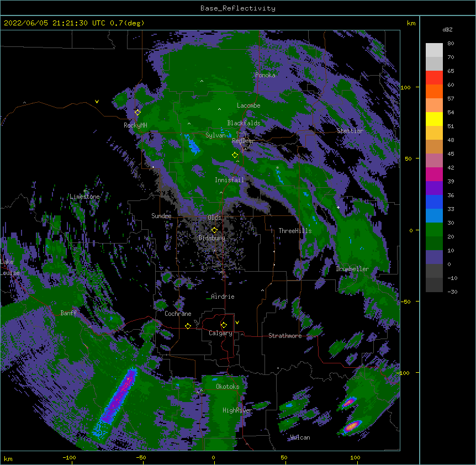The image size is (476, 465).
Task: Click the Vulcan city label
Action: [300, 437]
